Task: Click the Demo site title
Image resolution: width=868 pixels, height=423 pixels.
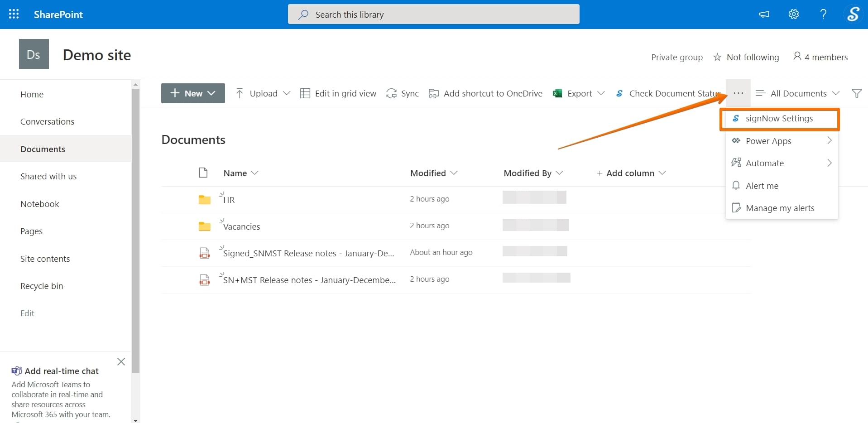Action: click(97, 55)
